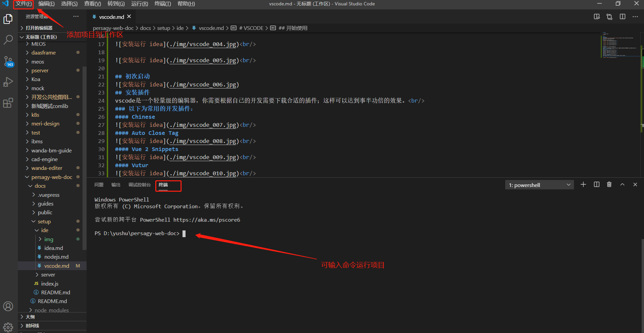Kill terminal using trash icon

[609, 185]
